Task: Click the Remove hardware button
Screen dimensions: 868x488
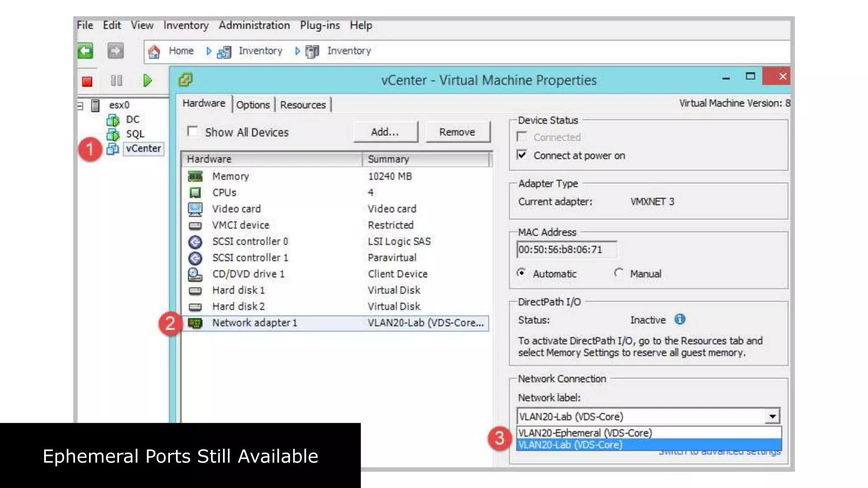Action: click(x=457, y=132)
